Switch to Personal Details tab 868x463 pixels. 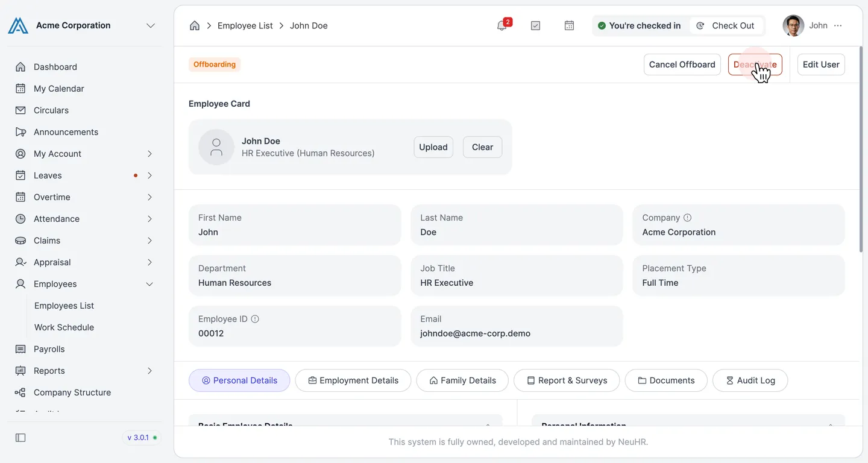239,380
